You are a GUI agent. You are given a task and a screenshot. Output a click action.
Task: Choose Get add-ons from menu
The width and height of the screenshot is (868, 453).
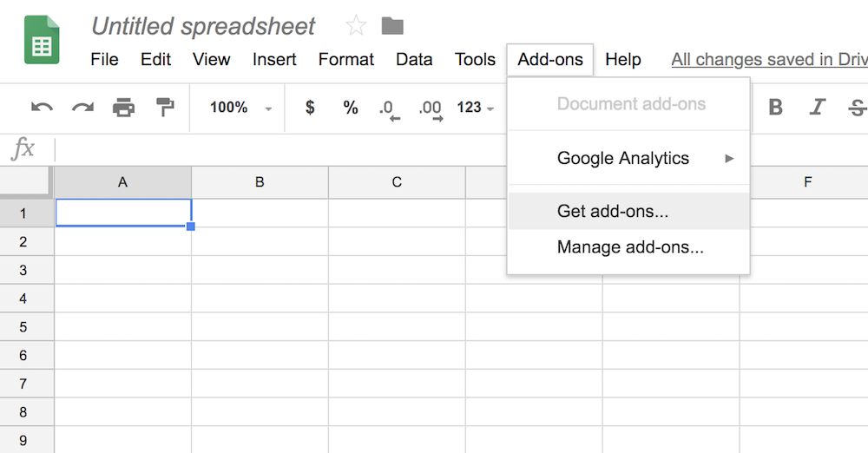click(x=613, y=211)
